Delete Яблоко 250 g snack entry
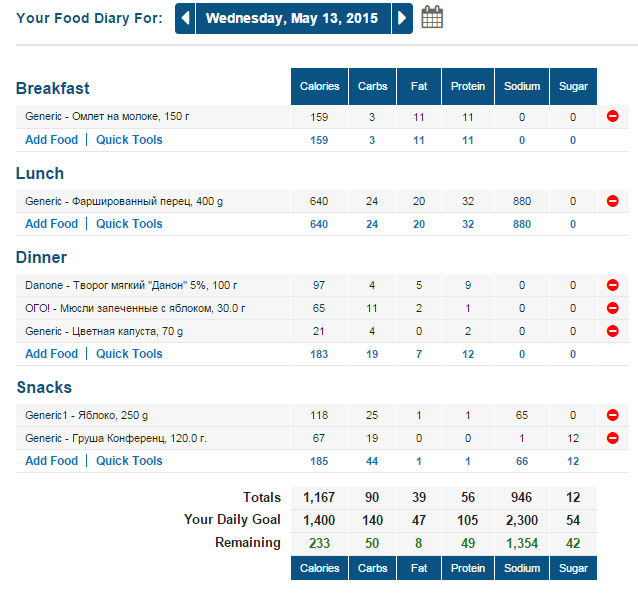The image size is (638, 597). click(x=612, y=415)
